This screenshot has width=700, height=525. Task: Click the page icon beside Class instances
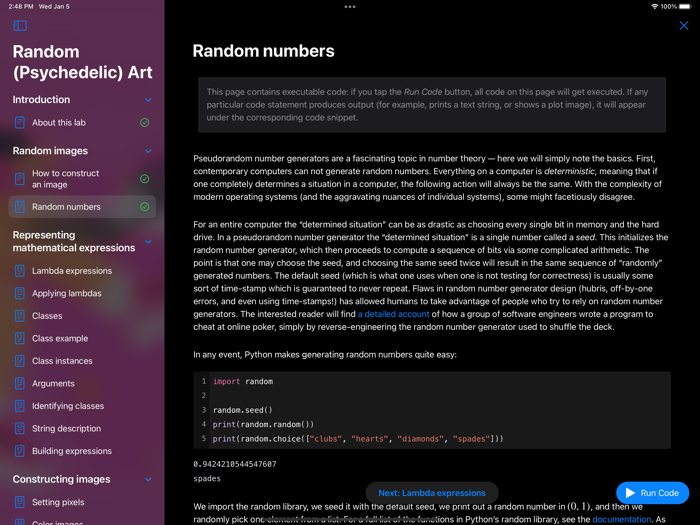coord(20,361)
